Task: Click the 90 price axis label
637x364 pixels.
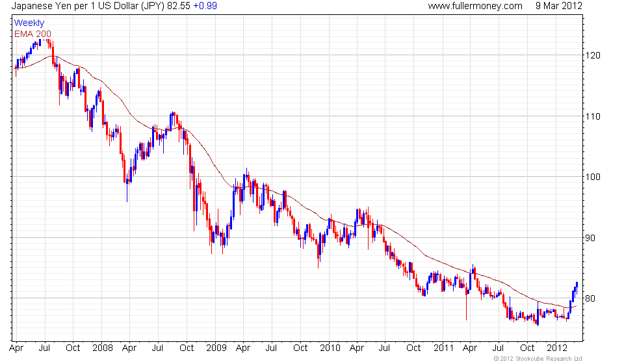Action: (x=590, y=238)
